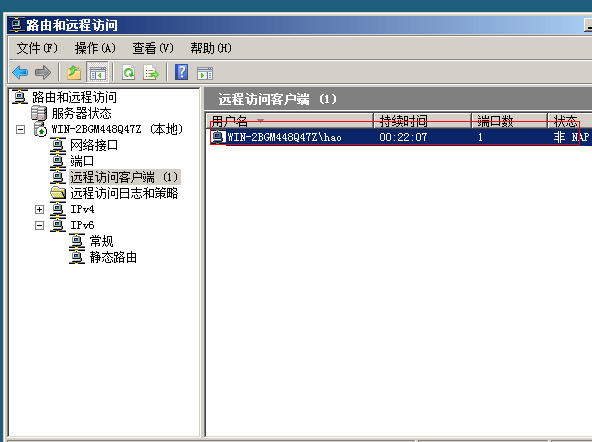
Task: Open the 操作(A) menu
Action: (95, 48)
